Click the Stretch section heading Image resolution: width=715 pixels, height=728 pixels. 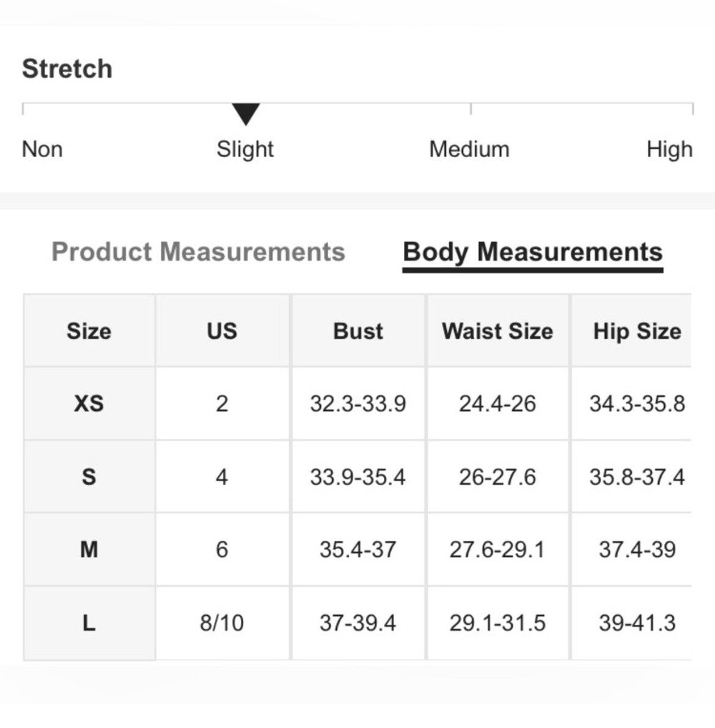click(x=67, y=68)
